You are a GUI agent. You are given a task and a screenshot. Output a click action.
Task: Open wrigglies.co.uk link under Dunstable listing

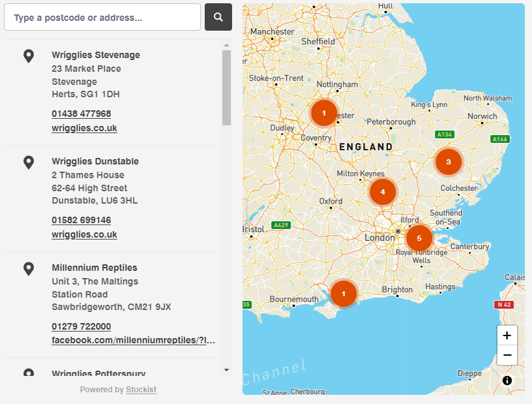click(x=84, y=234)
